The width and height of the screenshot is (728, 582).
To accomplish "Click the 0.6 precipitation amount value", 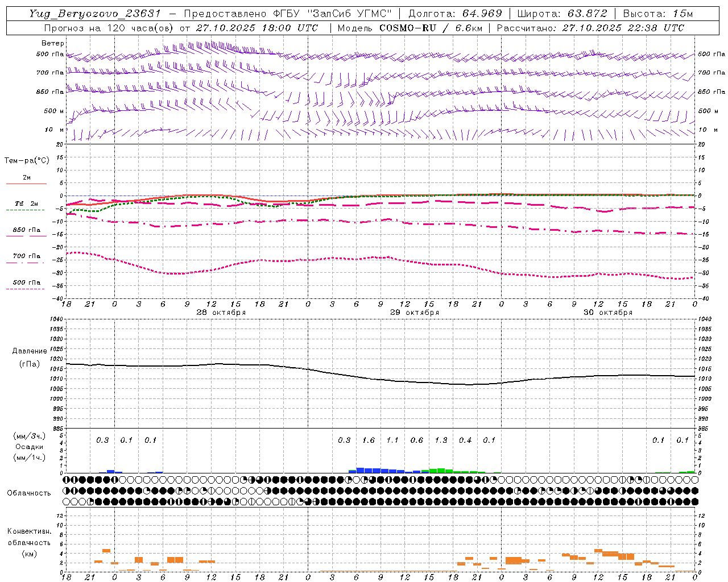I will [x=417, y=440].
